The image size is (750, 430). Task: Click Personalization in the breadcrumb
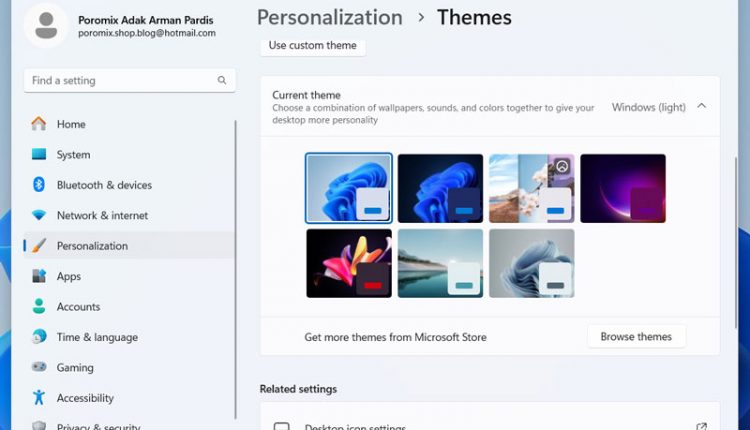pyautogui.click(x=330, y=18)
